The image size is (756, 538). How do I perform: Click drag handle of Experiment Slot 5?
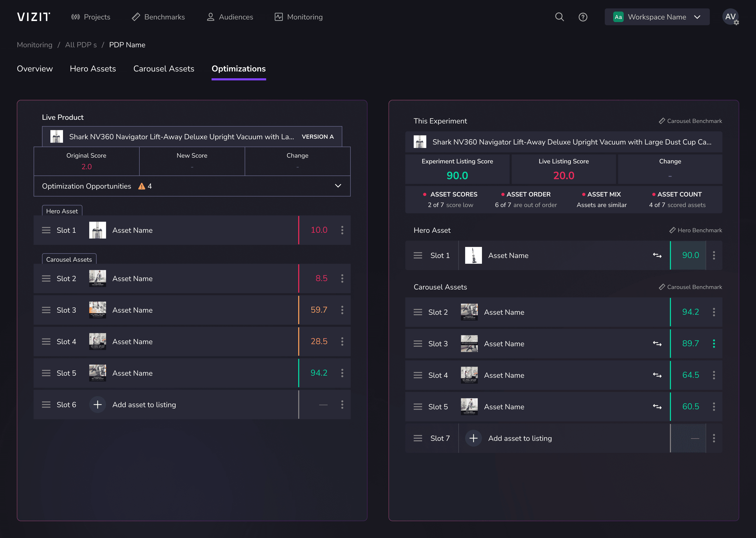[418, 406]
